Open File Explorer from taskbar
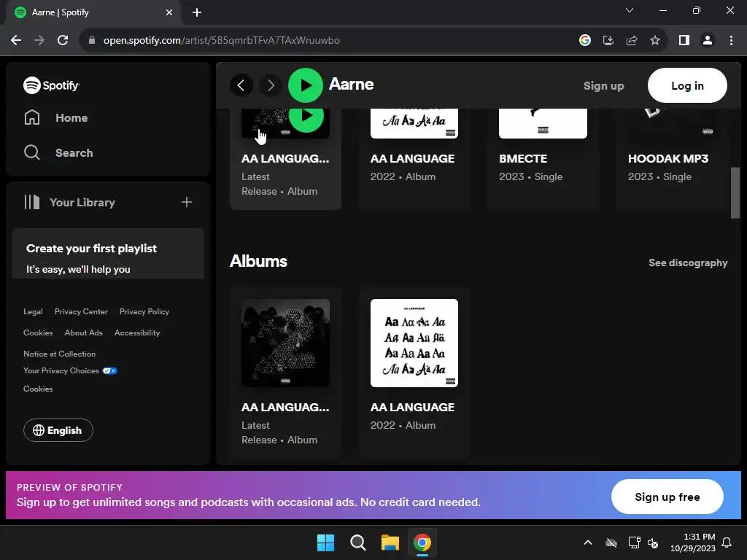747x560 pixels. coord(390,542)
